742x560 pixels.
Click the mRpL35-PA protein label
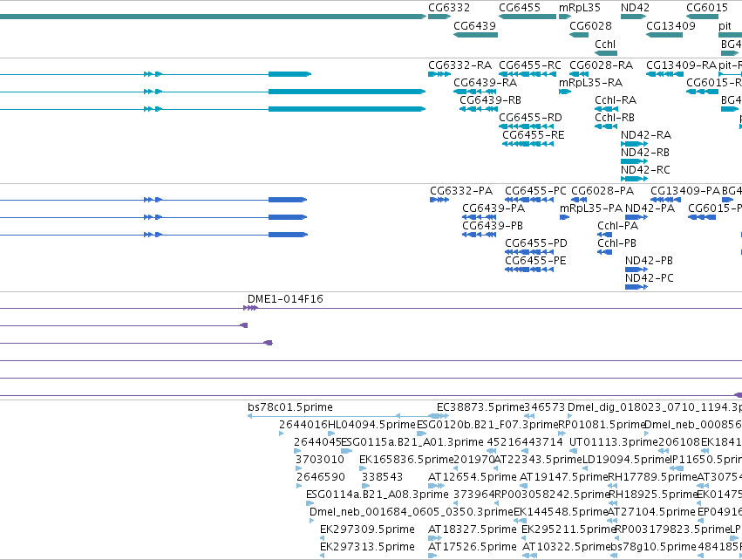tap(591, 208)
